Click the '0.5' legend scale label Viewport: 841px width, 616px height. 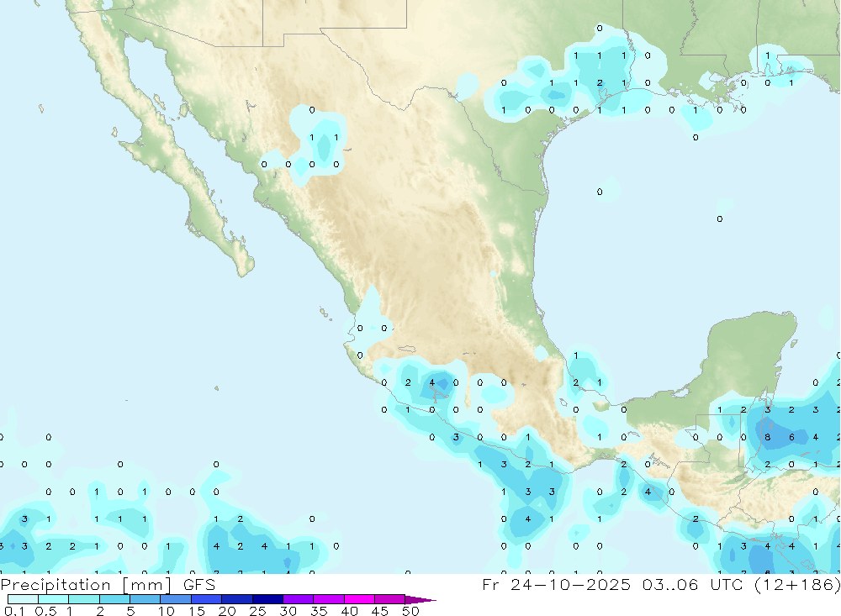click(x=45, y=611)
